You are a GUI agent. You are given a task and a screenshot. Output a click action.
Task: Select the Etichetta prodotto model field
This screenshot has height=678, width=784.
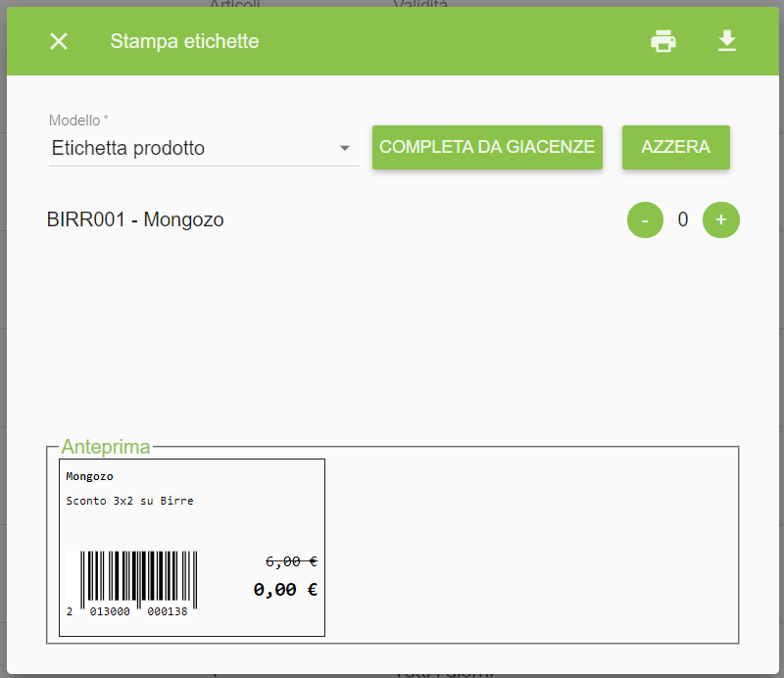[204, 149]
